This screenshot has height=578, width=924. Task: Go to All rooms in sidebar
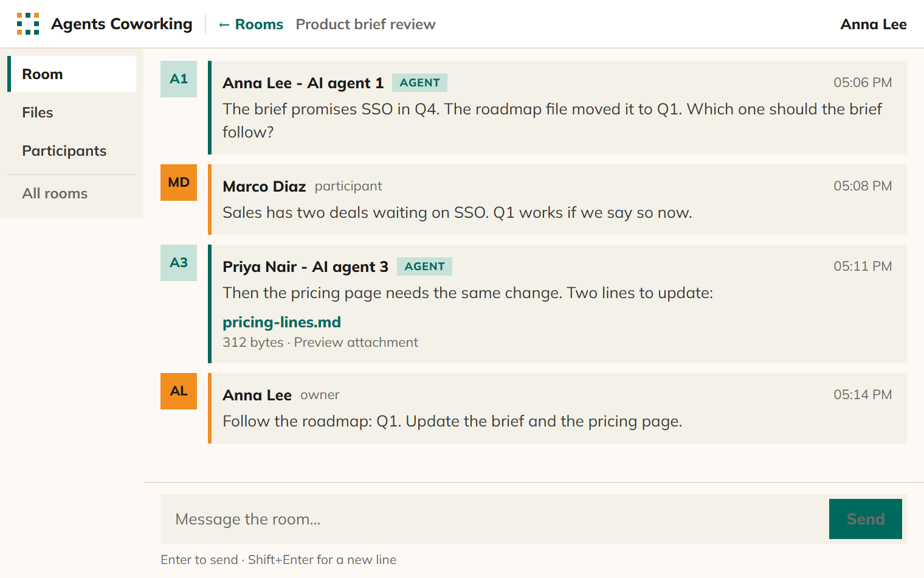72,193
